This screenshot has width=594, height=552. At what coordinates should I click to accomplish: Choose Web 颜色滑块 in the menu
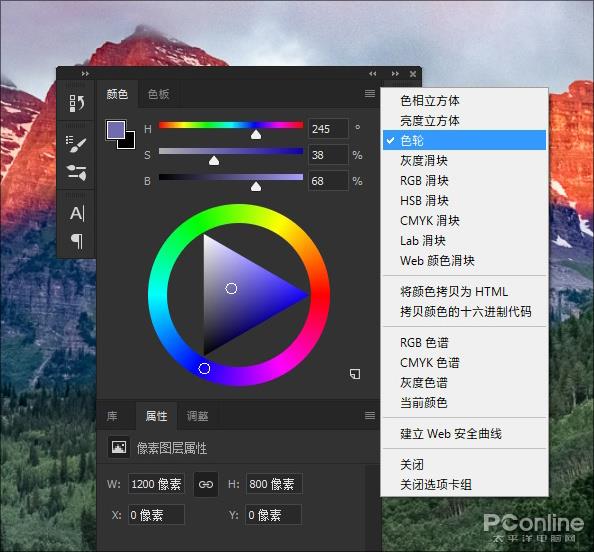click(x=464, y=261)
